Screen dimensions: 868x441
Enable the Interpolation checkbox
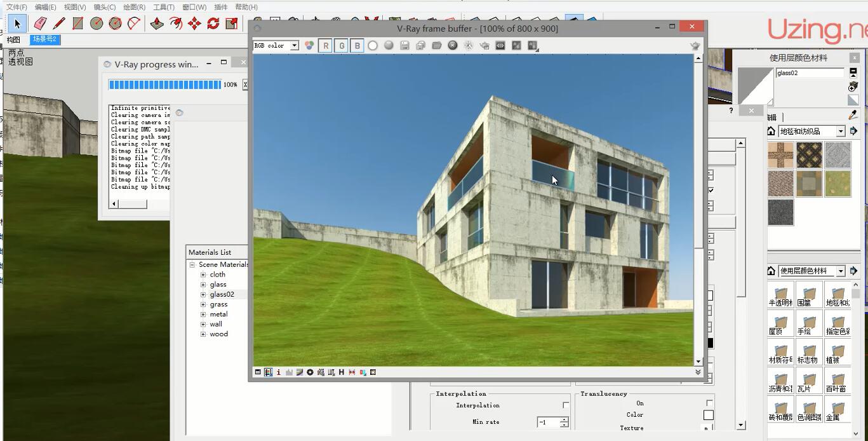tap(566, 405)
